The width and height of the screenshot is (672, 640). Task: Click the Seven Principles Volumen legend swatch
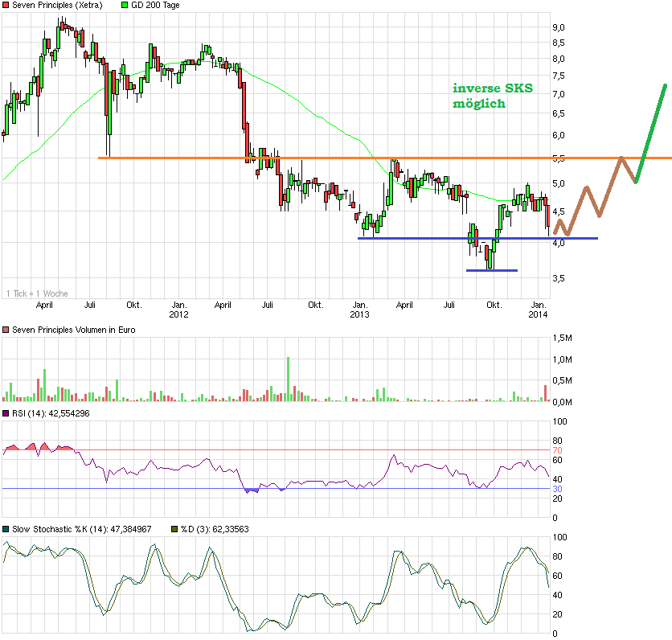[6, 330]
